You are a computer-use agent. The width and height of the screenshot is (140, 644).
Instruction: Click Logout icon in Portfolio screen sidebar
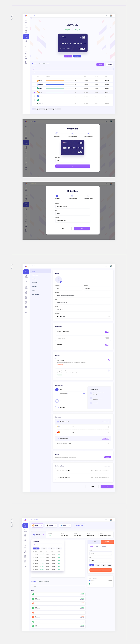tap(26, 62)
